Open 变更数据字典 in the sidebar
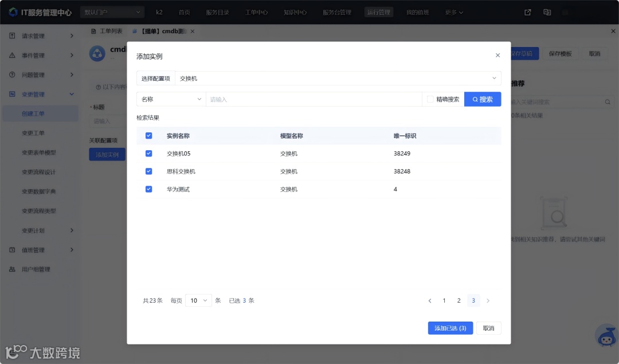The width and height of the screenshot is (619, 364). [x=39, y=191]
